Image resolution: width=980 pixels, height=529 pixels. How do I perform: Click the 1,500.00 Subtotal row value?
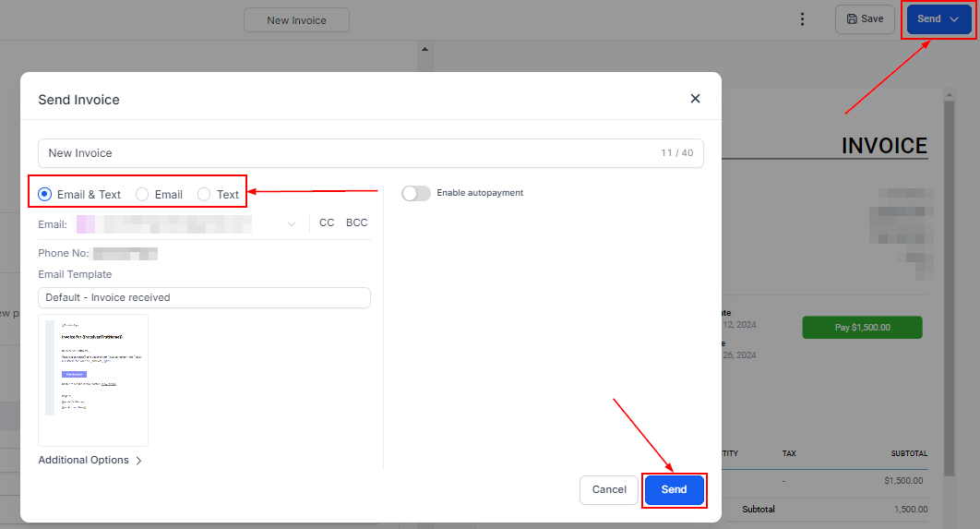pyautogui.click(x=911, y=509)
